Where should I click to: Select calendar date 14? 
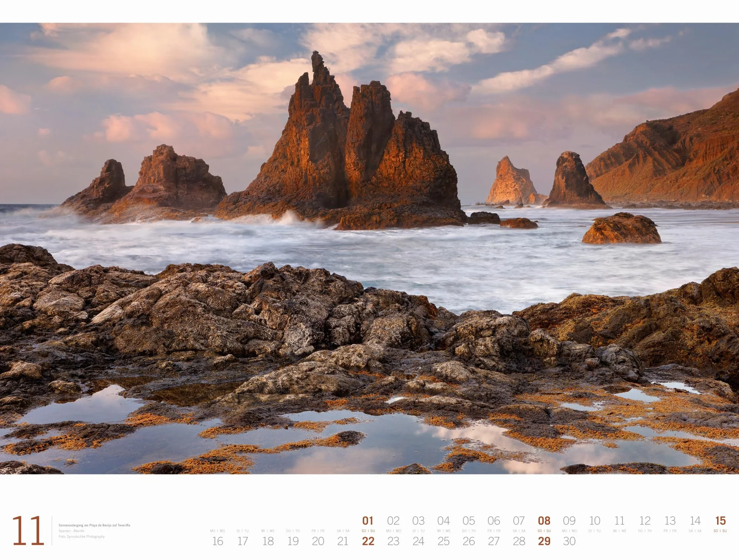(695, 521)
